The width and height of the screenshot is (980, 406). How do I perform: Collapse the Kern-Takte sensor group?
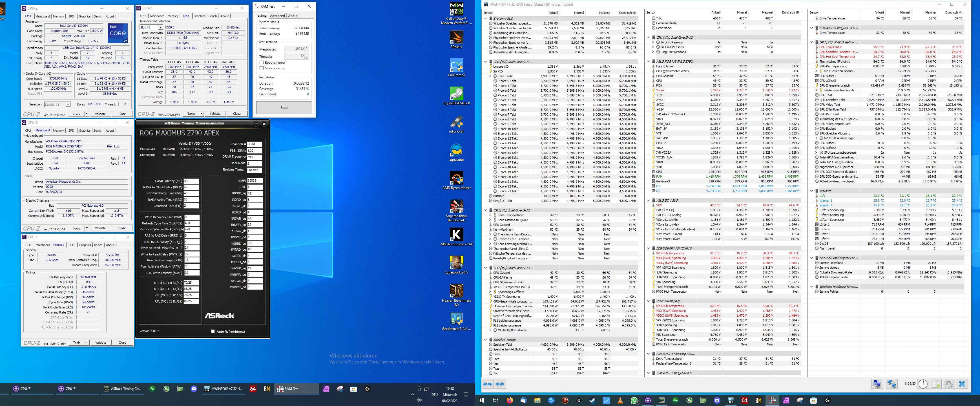point(490,76)
